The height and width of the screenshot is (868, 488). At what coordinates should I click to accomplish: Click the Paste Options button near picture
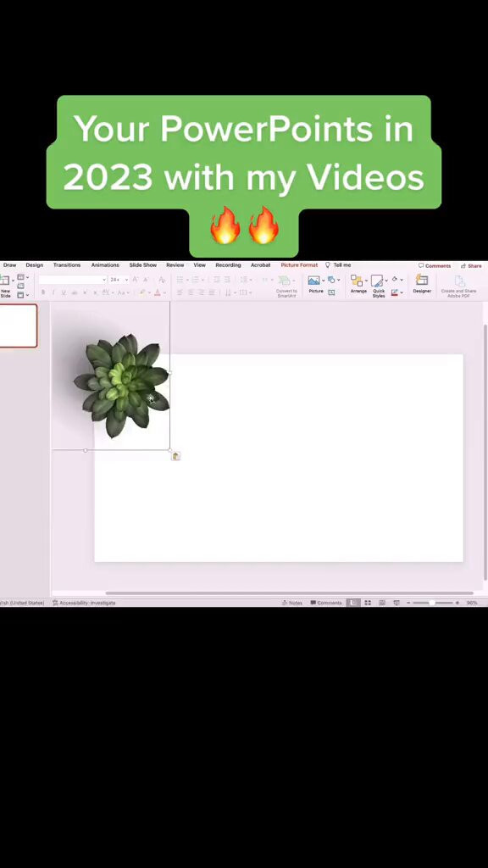(176, 456)
